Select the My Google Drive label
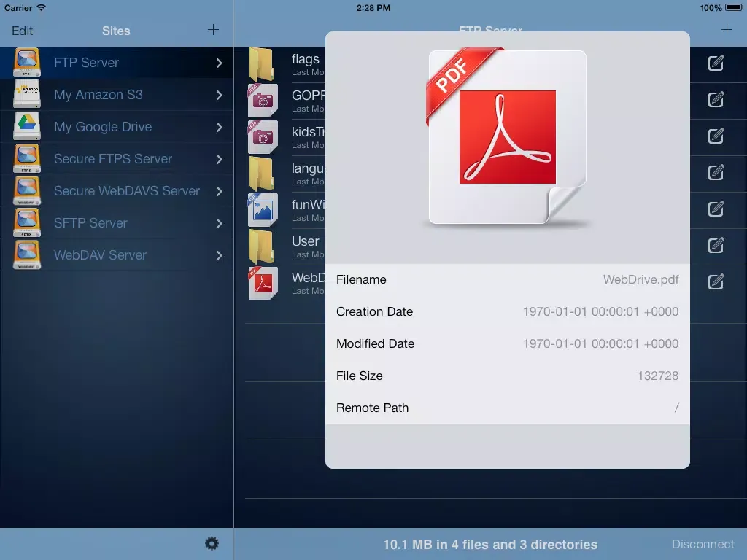Viewport: 747px width, 560px height. tap(103, 127)
